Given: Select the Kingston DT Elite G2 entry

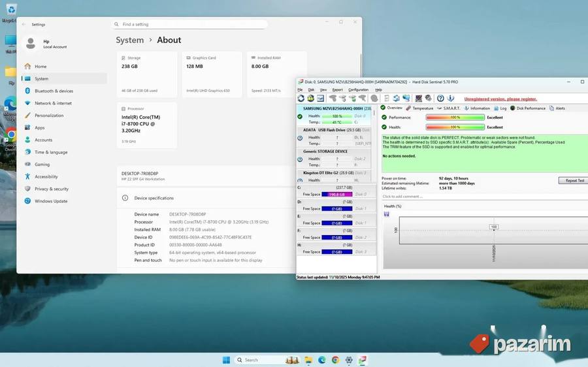Looking at the screenshot, I should pyautogui.click(x=335, y=176).
